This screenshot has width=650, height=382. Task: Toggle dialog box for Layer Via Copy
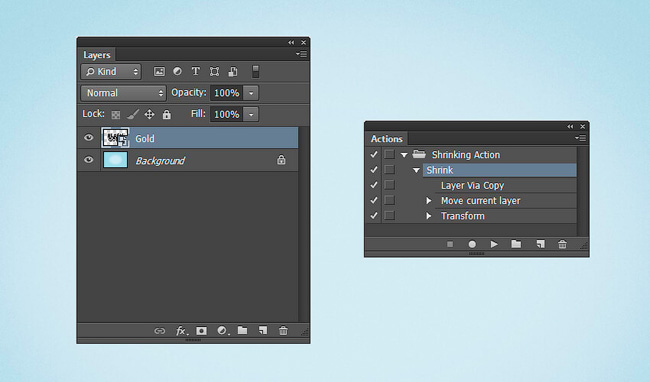click(389, 185)
